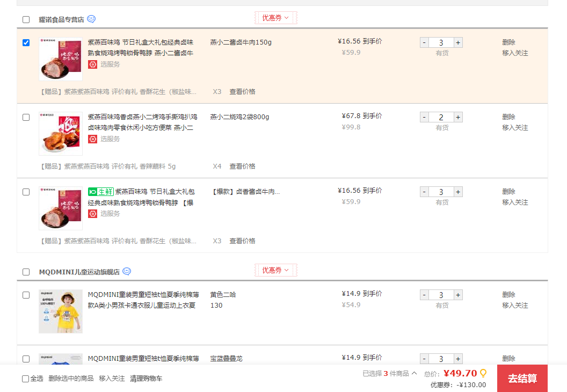Open 优惠券 dropdown for 耀诺食品专营店
This screenshot has height=392, width=567.
click(x=275, y=18)
